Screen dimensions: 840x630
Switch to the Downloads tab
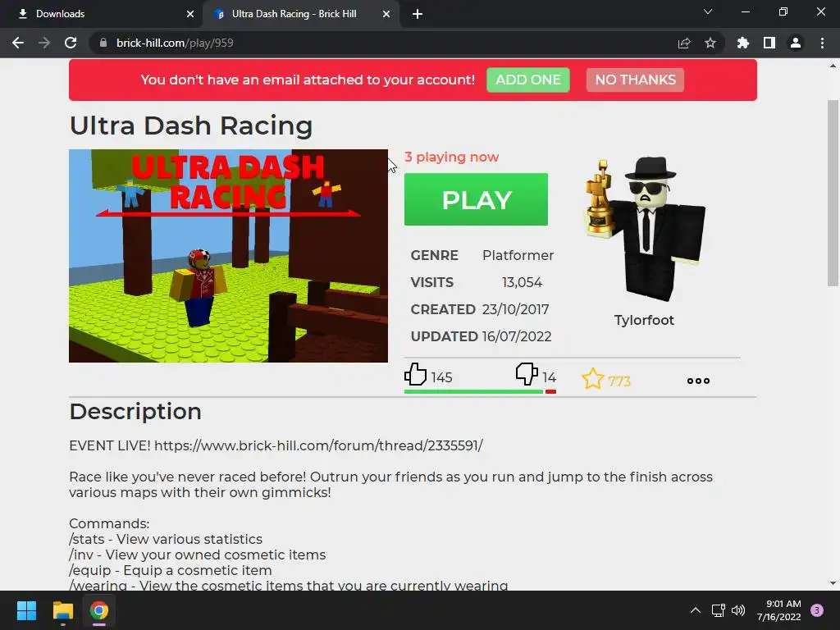click(102, 15)
